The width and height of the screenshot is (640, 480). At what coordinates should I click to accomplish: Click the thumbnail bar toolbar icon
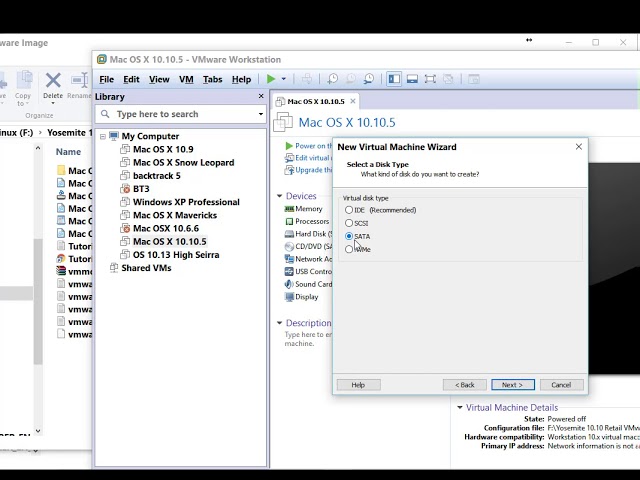[x=412, y=79]
